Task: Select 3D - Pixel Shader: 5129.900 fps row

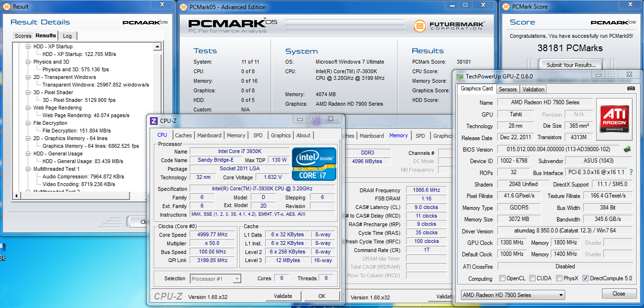Action: 79,100
